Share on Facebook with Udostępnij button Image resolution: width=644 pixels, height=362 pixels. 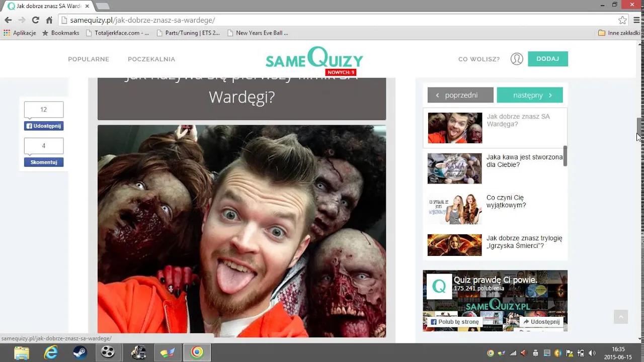pyautogui.click(x=44, y=126)
